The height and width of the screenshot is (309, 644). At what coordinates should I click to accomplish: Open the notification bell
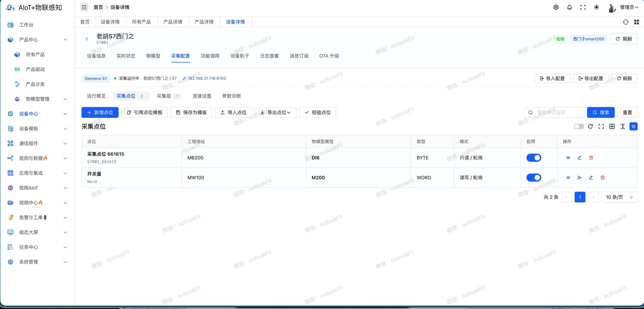(x=569, y=7)
